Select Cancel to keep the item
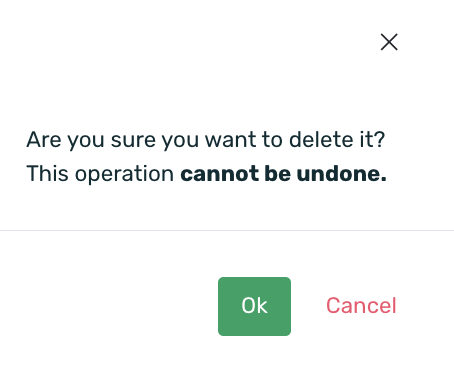Screen dimensions: 454x370 point(361,305)
